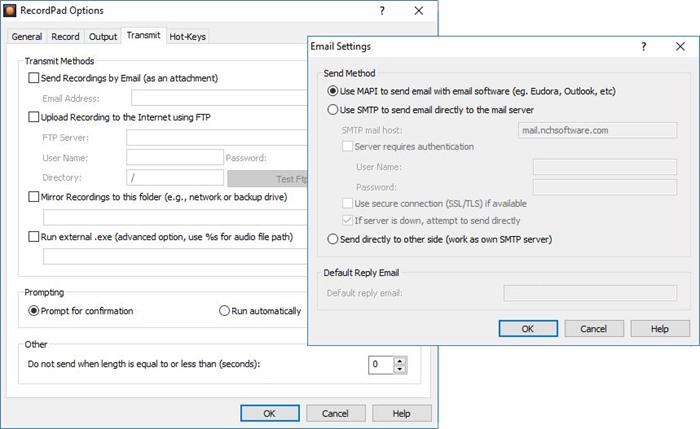Click the Email Settings help question mark
This screenshot has height=429, width=700.
point(641,46)
